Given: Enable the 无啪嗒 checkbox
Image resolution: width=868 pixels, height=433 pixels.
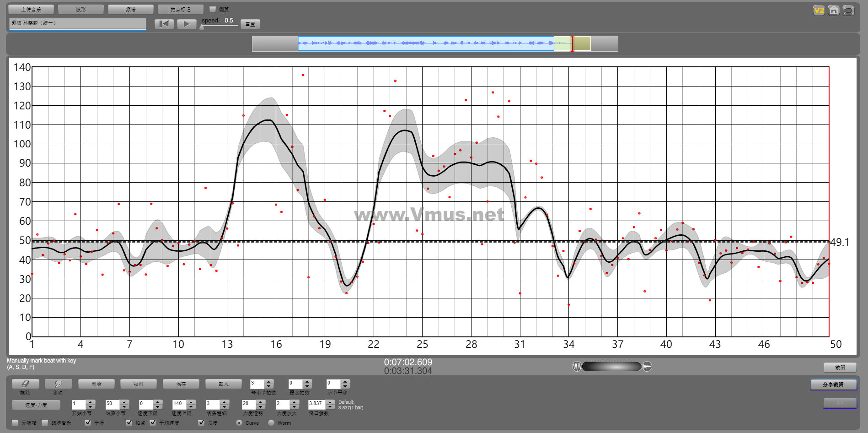Looking at the screenshot, I should pyautogui.click(x=16, y=422).
